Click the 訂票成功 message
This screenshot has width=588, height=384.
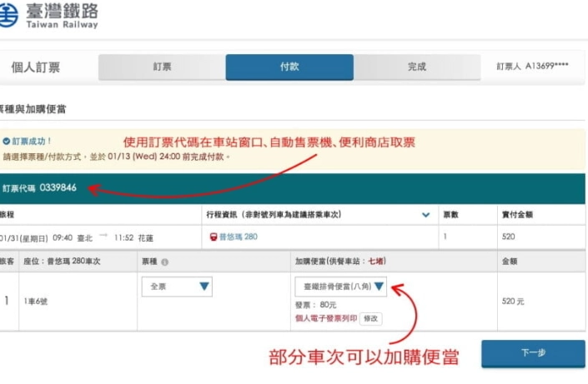click(x=31, y=142)
